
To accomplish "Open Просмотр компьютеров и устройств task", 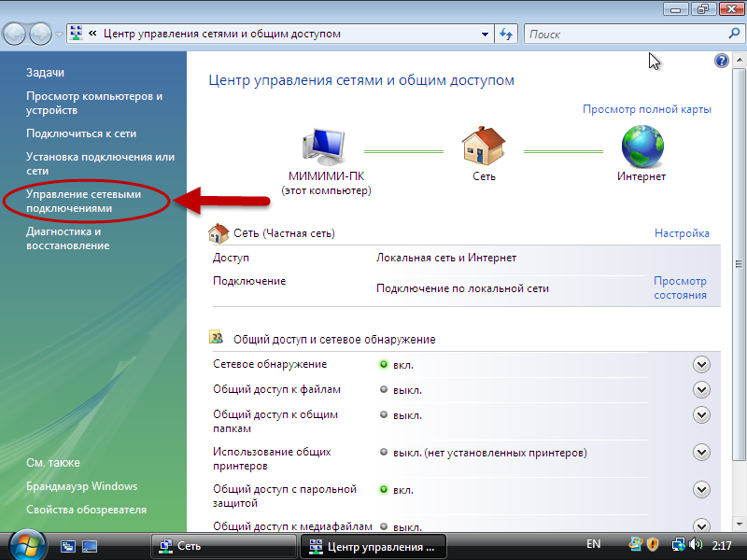I will tap(94, 103).
